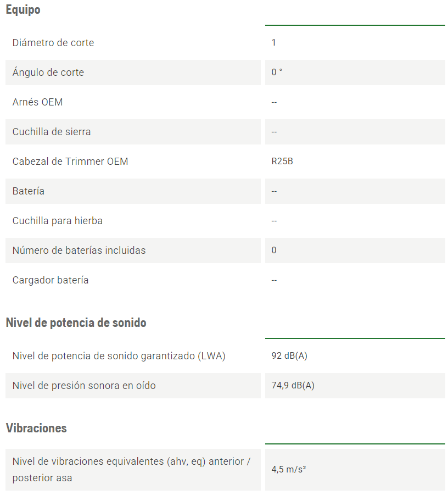Select the Cuchilla para hierba label
The image size is (448, 495).
(58, 221)
